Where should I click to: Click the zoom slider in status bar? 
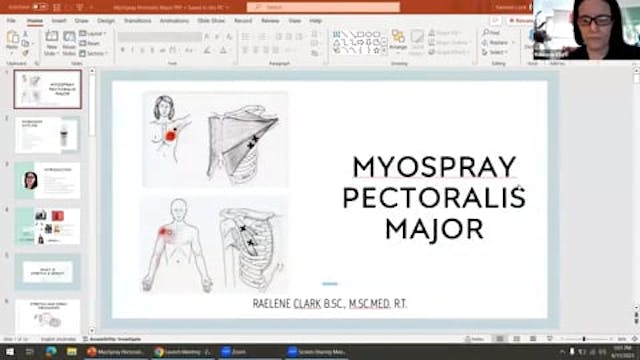click(x=587, y=339)
